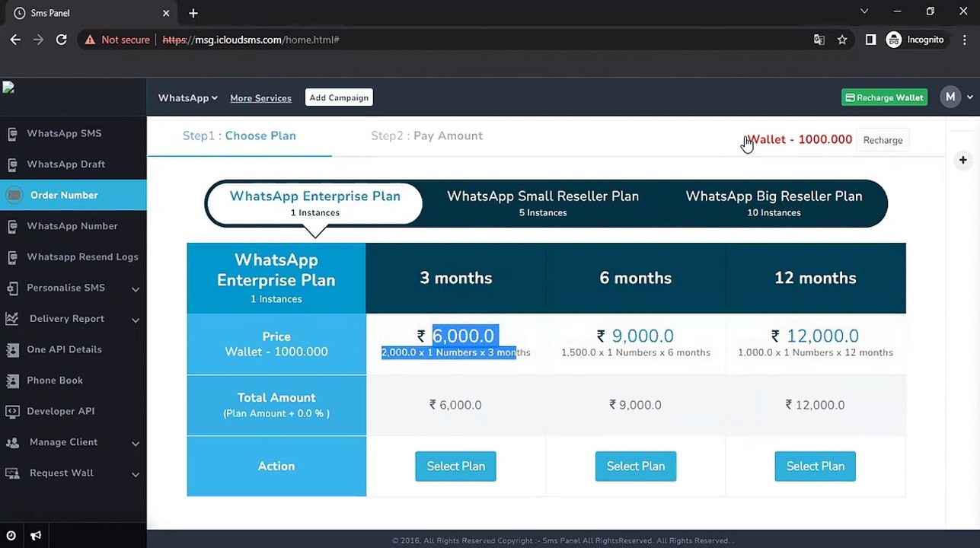Click the Add Campaign button
This screenshot has width=980, height=548.
[339, 97]
